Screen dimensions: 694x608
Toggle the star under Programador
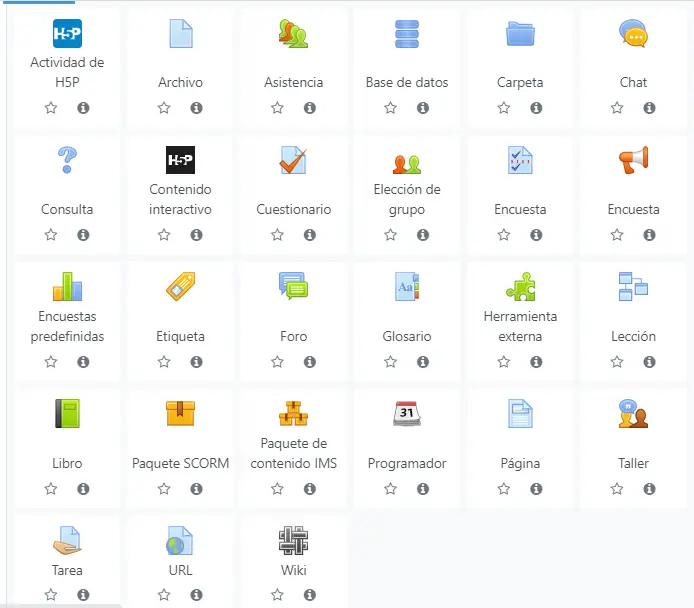pos(390,489)
